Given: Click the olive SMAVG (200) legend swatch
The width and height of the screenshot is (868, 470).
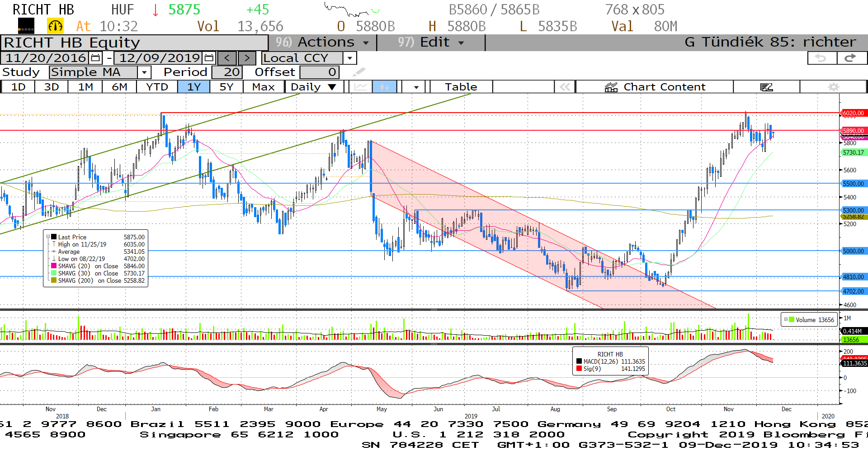Looking at the screenshot, I should 54,280.
